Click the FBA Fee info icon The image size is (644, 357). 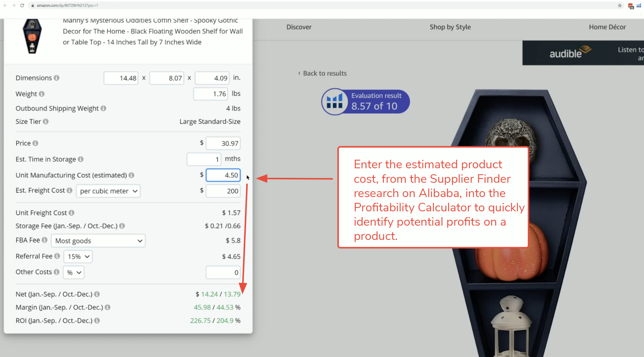pyautogui.click(x=45, y=240)
